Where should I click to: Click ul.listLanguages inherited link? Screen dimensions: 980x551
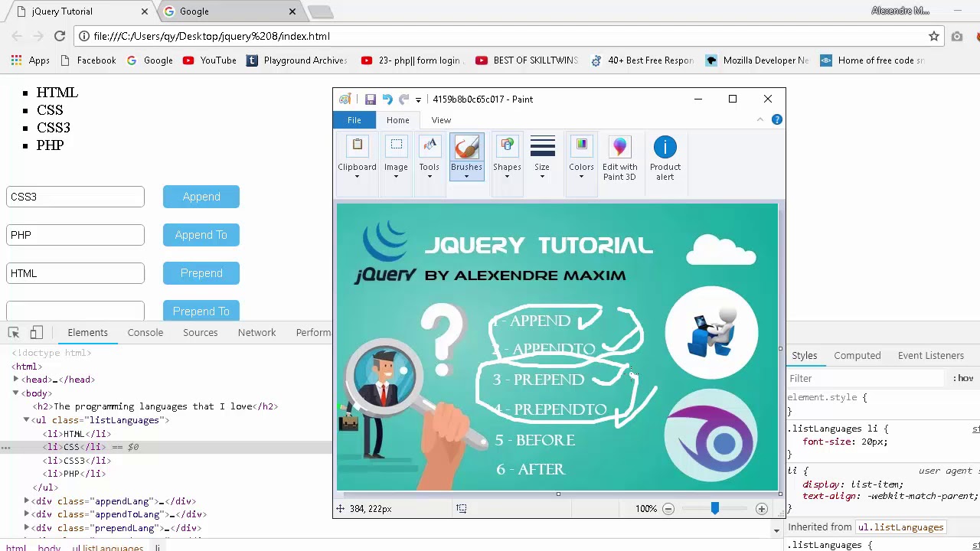(x=900, y=527)
